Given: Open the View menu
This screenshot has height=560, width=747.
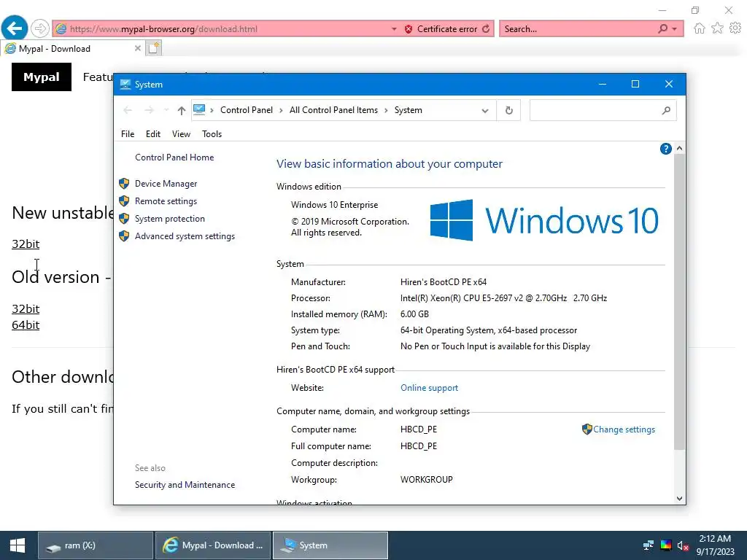Looking at the screenshot, I should pos(181,134).
